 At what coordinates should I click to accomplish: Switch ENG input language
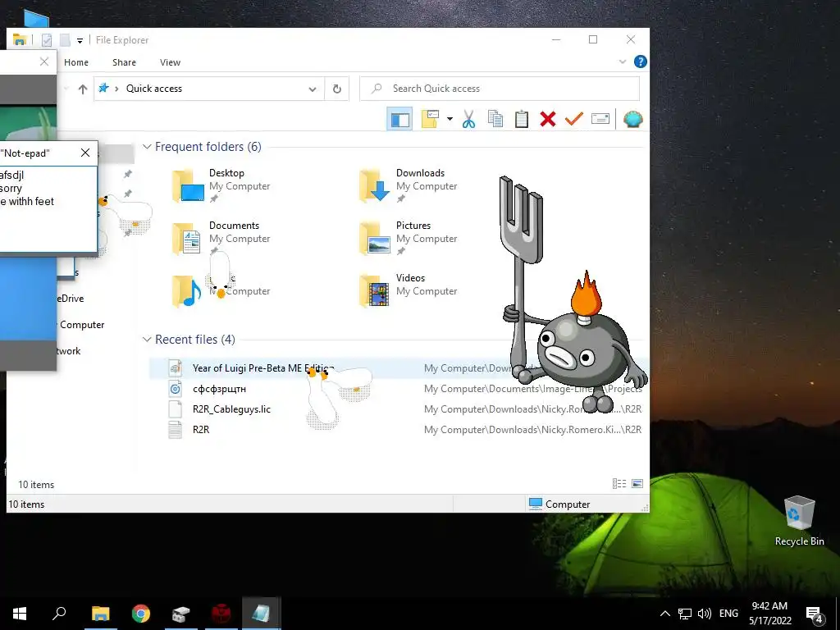tap(728, 614)
